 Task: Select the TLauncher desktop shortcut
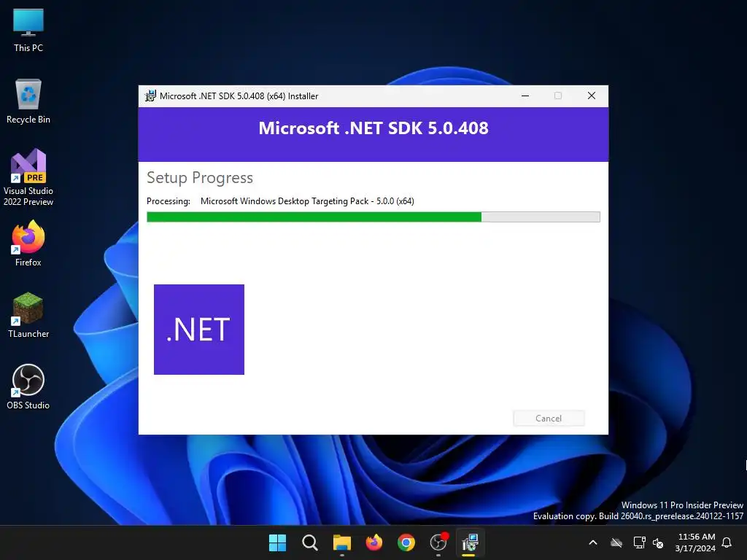28,315
